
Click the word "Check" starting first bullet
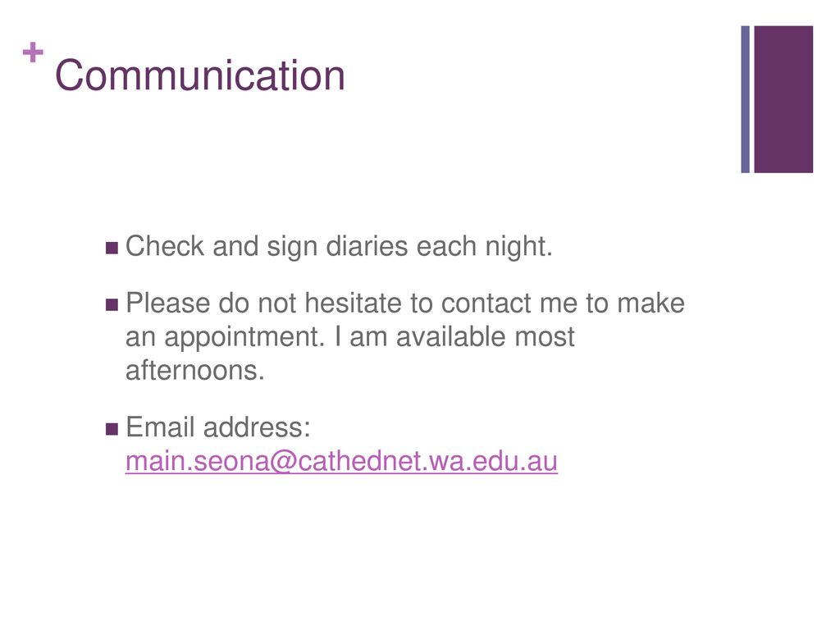pyautogui.click(x=165, y=246)
